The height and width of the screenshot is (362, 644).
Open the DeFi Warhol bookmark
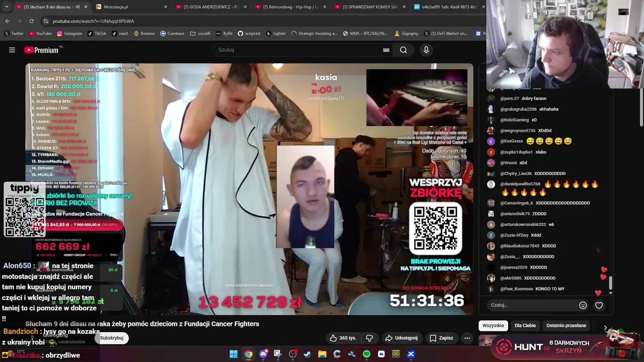[x=446, y=34]
